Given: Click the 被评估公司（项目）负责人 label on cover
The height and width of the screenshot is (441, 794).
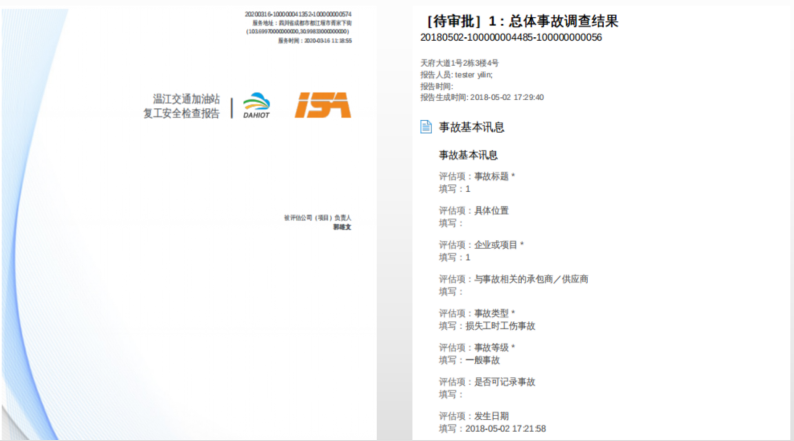Looking at the screenshot, I should pyautogui.click(x=317, y=217).
